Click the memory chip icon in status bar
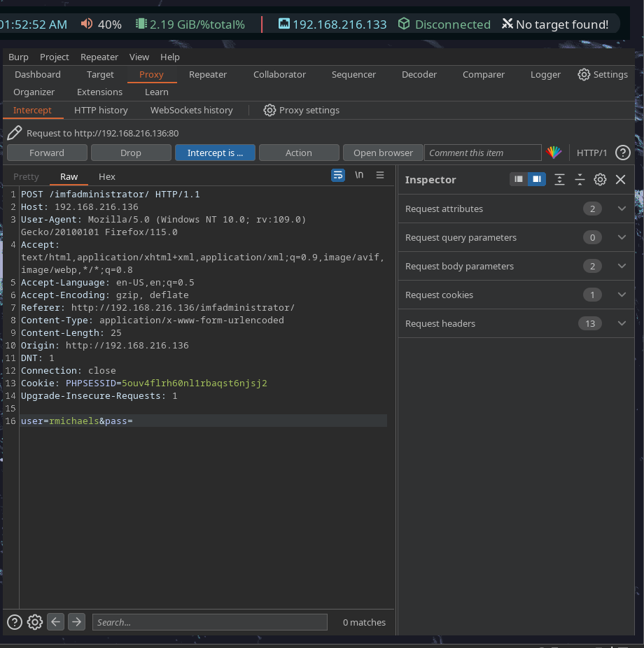 point(141,24)
